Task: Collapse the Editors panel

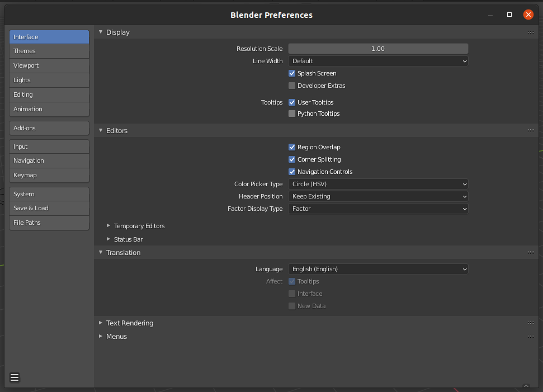Action: point(101,130)
